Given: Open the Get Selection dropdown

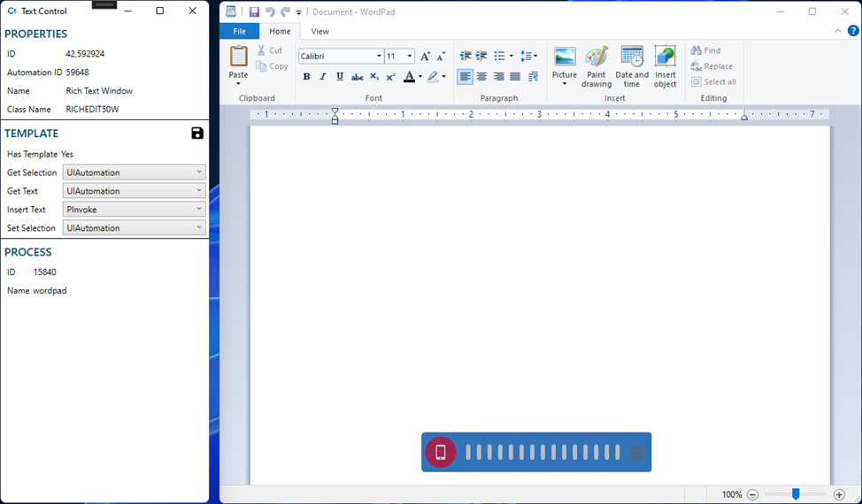Looking at the screenshot, I should (135, 172).
